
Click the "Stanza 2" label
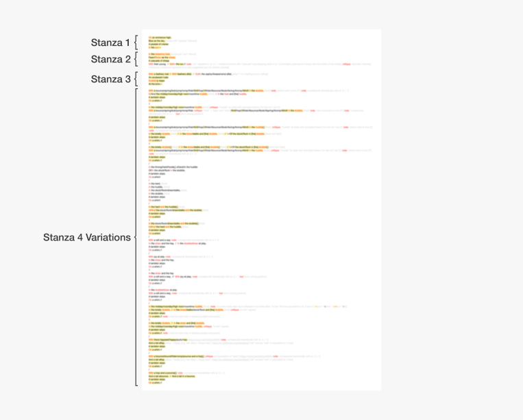[110, 60]
